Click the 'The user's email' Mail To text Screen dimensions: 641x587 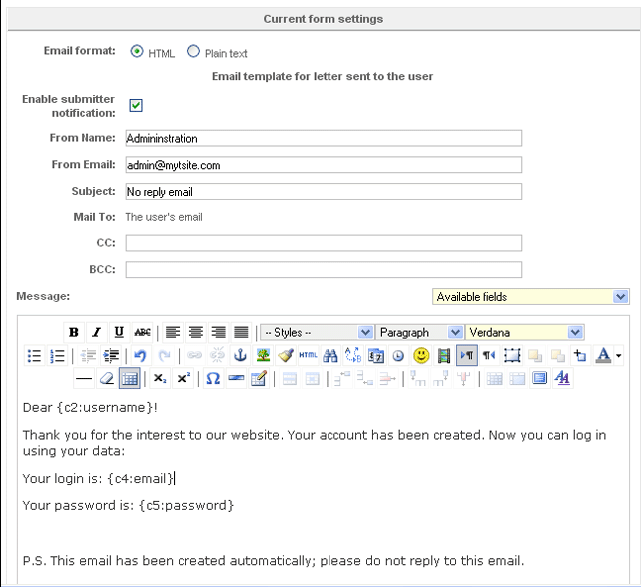(164, 217)
